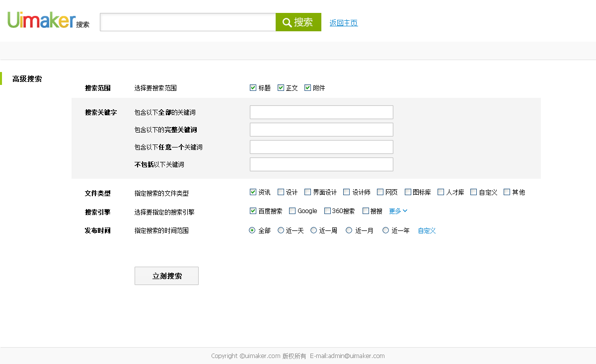Select the 高级搜索 sidebar tab

27,79
